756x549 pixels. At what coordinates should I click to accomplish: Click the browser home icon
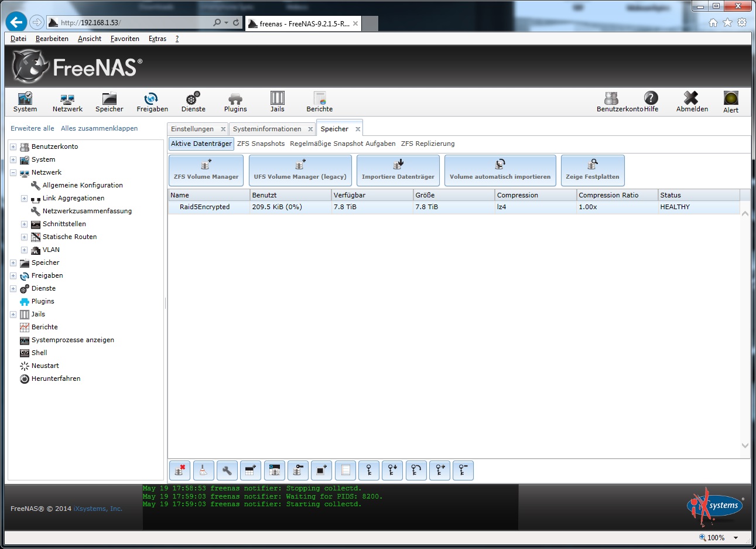pyautogui.click(x=713, y=22)
